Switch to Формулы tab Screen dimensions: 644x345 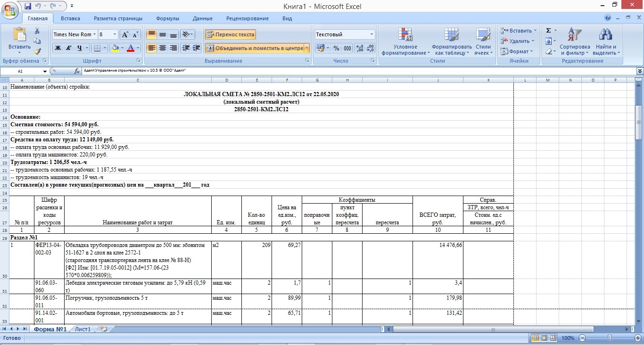[167, 18]
